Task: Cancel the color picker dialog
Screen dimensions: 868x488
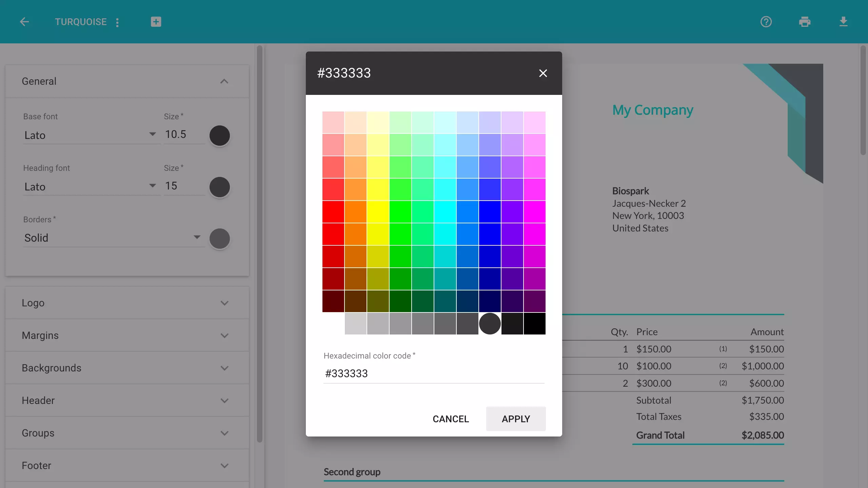Action: click(x=450, y=418)
